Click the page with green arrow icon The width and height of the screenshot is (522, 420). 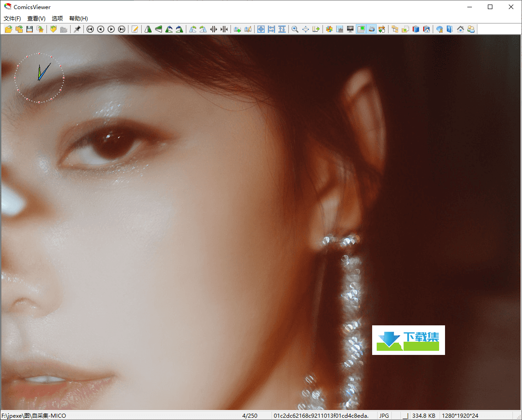pos(316,29)
